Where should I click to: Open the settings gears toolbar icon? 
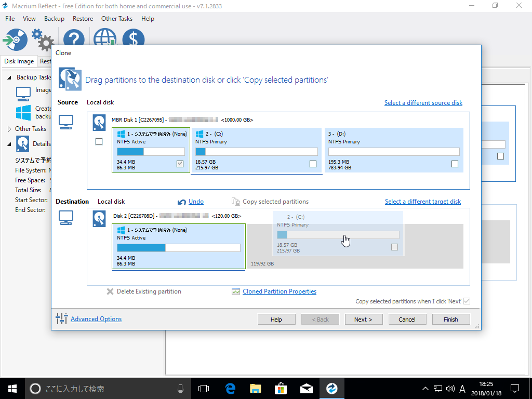[x=43, y=39]
